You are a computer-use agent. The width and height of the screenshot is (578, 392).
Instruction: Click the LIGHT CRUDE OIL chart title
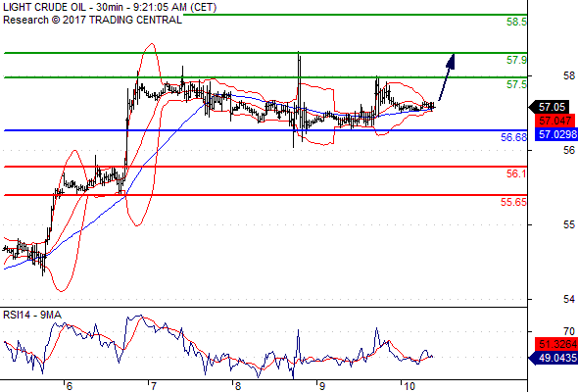pyautogui.click(x=110, y=7)
